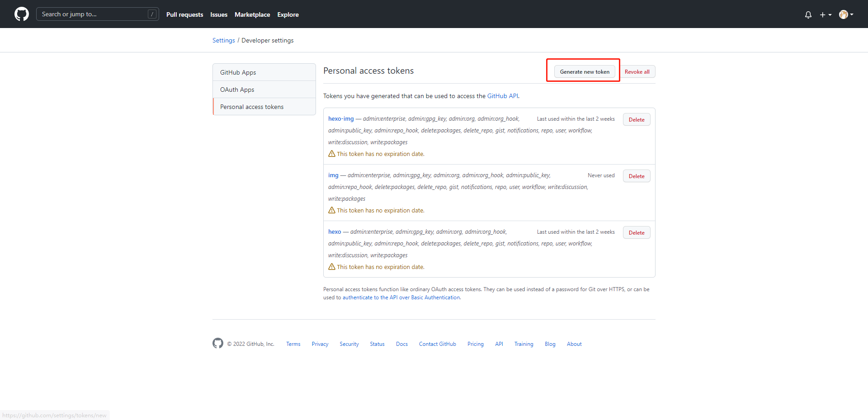Open the user avatar menu
The height and width of the screenshot is (420, 868).
pyautogui.click(x=846, y=14)
